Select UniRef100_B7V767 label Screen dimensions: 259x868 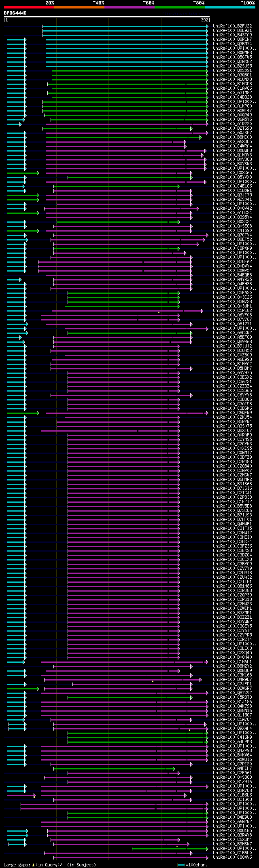[x=232, y=319]
